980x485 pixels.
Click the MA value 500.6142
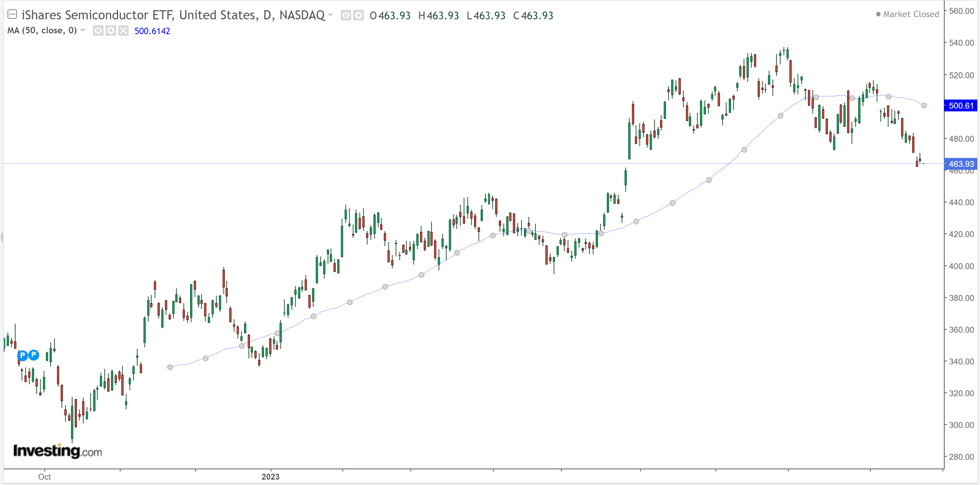[x=152, y=31]
